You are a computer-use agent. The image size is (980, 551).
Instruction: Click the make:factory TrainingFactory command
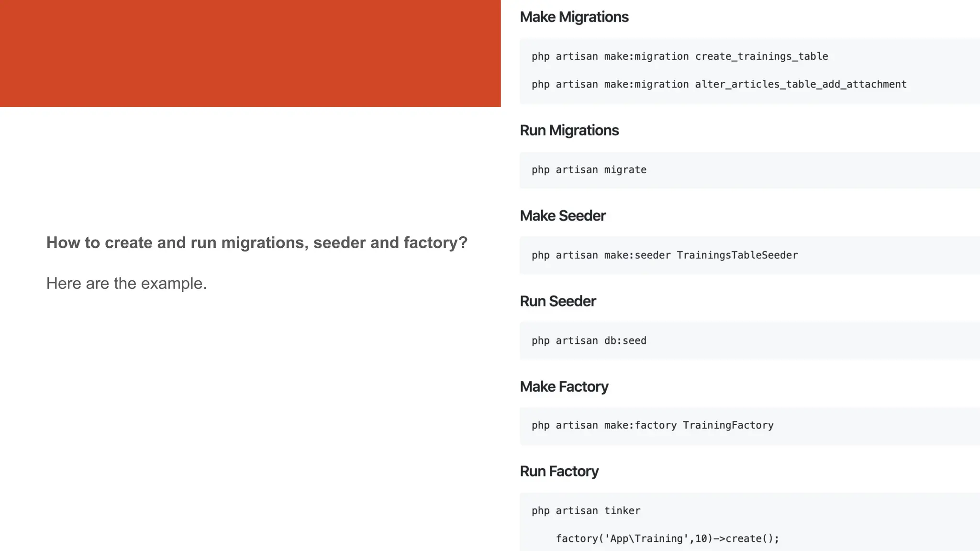point(652,425)
